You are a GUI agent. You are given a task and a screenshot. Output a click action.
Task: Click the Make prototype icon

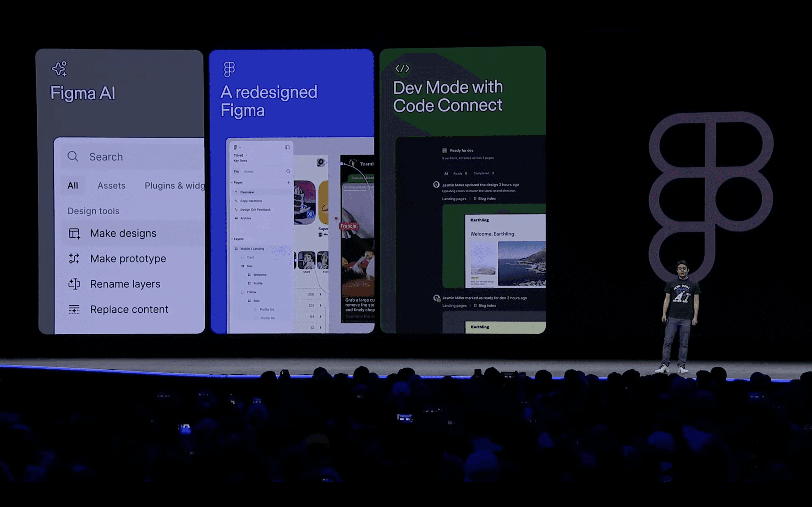[x=74, y=259]
